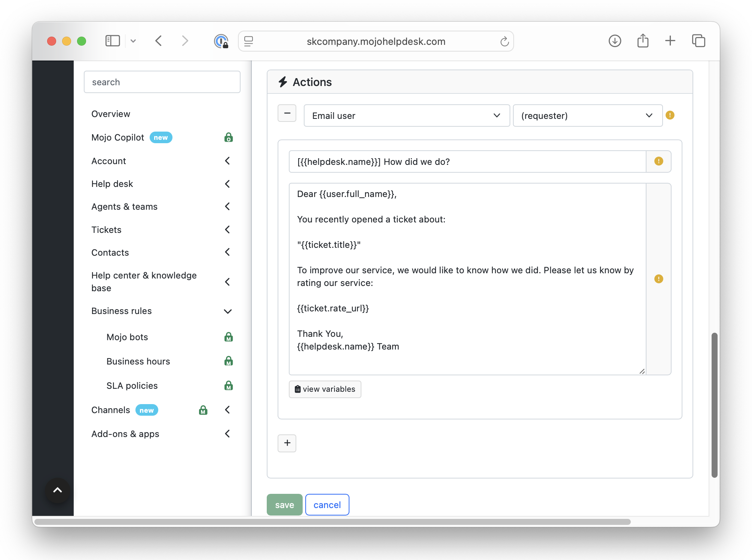The height and width of the screenshot is (560, 752).
Task: Click the warning icon in subject field
Action: tap(658, 161)
